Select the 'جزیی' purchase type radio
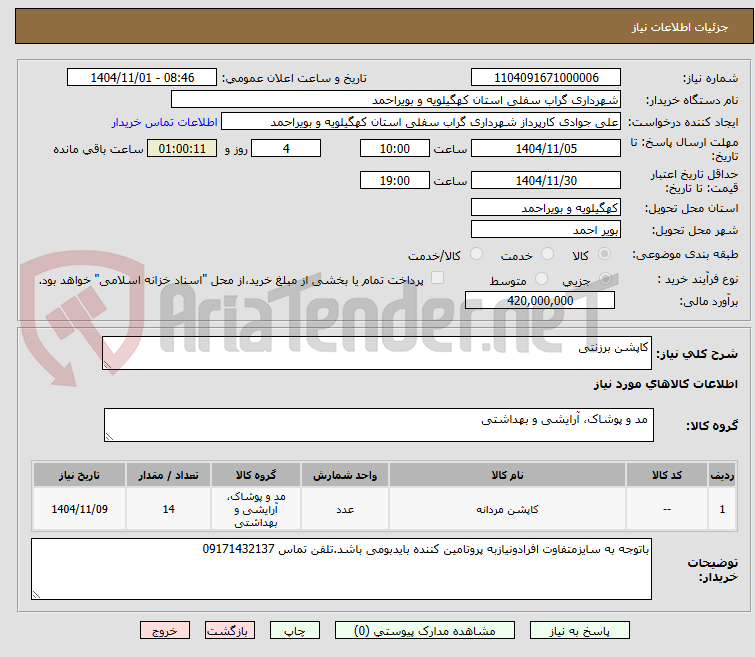This screenshot has height=657, width=755. pyautogui.click(x=605, y=279)
